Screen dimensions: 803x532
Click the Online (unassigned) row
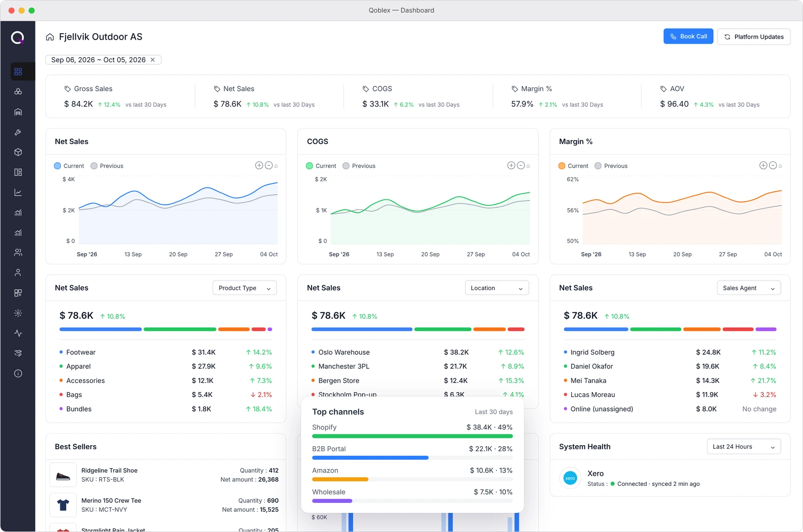670,409
